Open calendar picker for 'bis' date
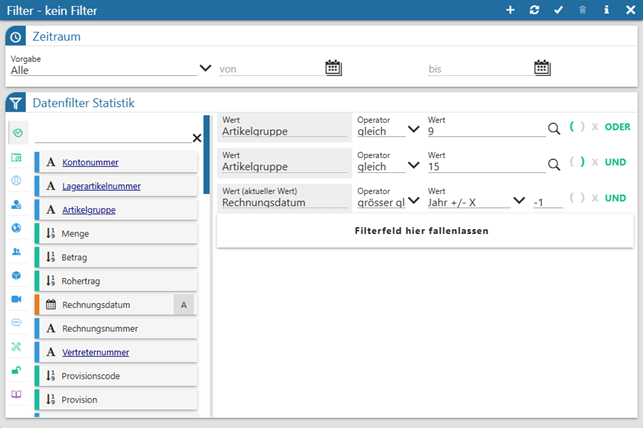 coord(542,68)
